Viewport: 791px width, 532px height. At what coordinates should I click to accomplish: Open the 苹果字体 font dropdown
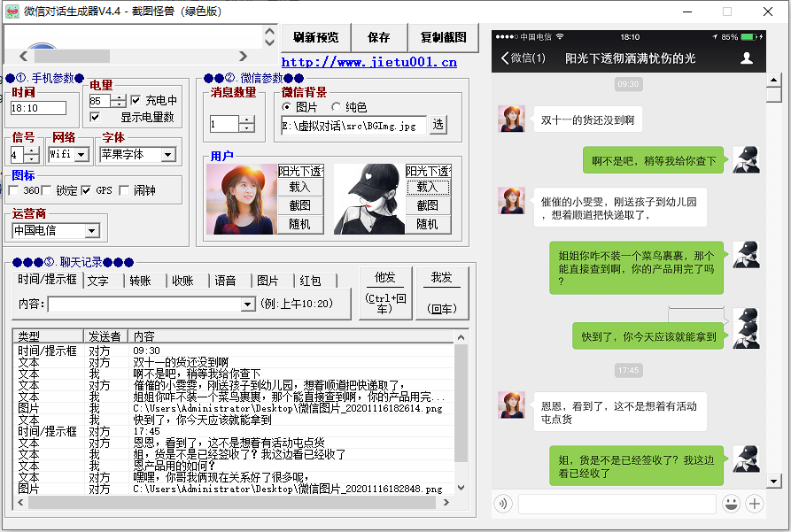167,156
